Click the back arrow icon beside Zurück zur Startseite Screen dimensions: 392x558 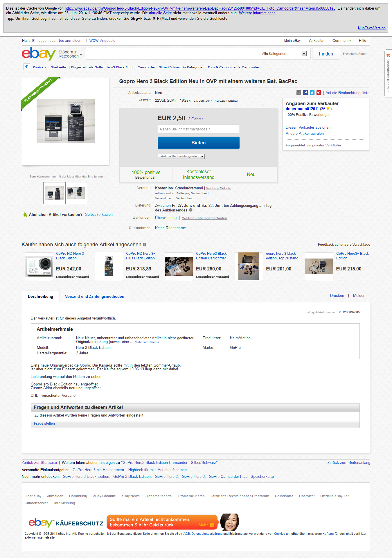pos(26,67)
